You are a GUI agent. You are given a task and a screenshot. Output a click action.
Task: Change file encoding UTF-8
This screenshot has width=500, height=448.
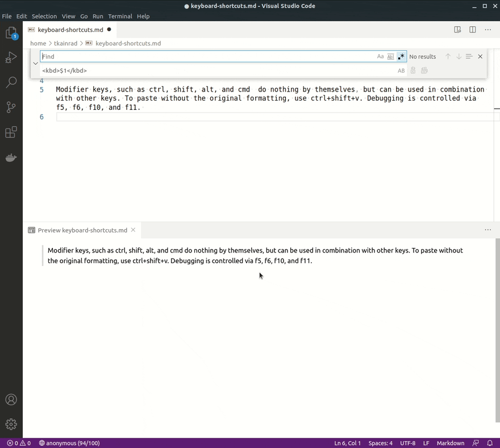408,443
